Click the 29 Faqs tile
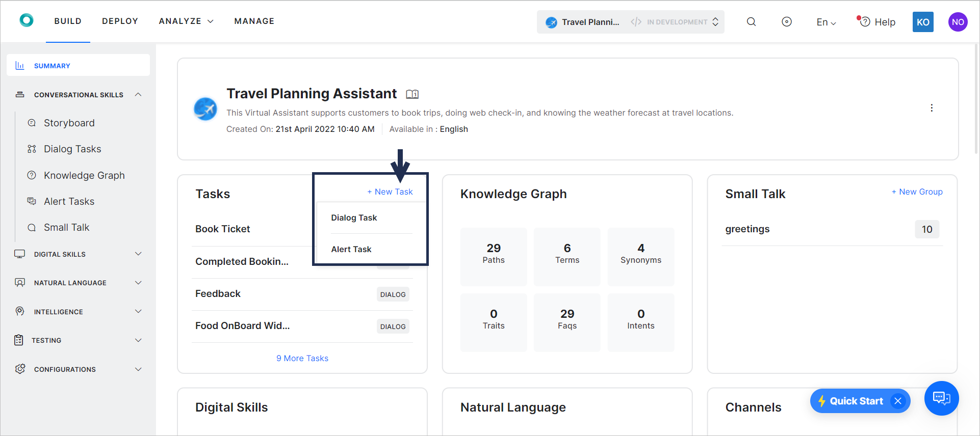This screenshot has height=436, width=980. (x=567, y=322)
